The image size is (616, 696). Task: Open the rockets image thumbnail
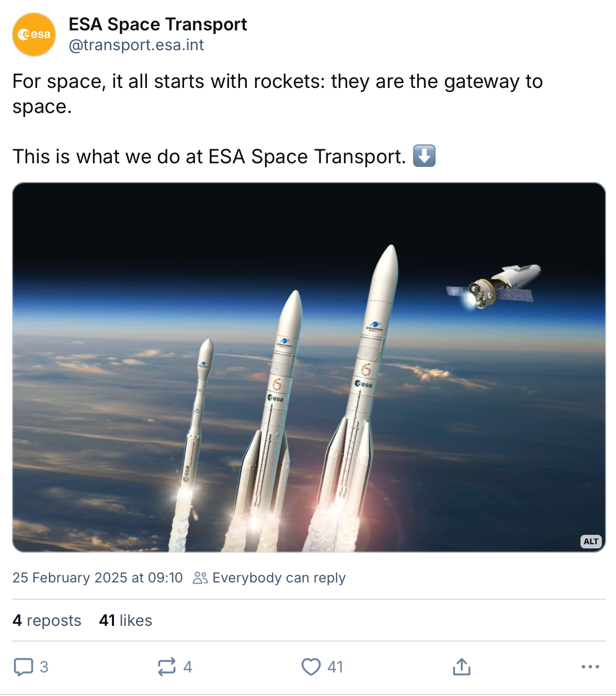(309, 367)
